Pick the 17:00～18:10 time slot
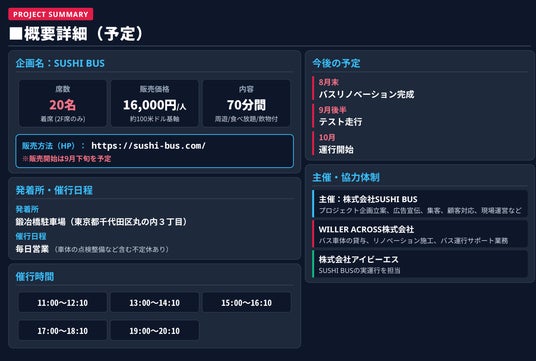Viewport: 536px width, 361px height. pos(63,331)
